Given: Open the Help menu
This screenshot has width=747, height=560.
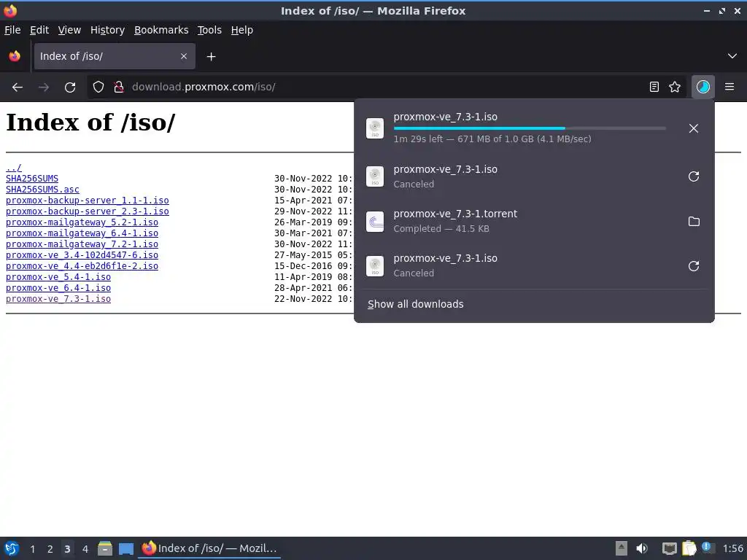Looking at the screenshot, I should click(242, 30).
